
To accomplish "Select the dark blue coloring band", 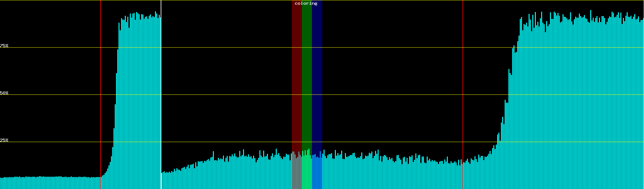I will pyautogui.click(x=317, y=79).
